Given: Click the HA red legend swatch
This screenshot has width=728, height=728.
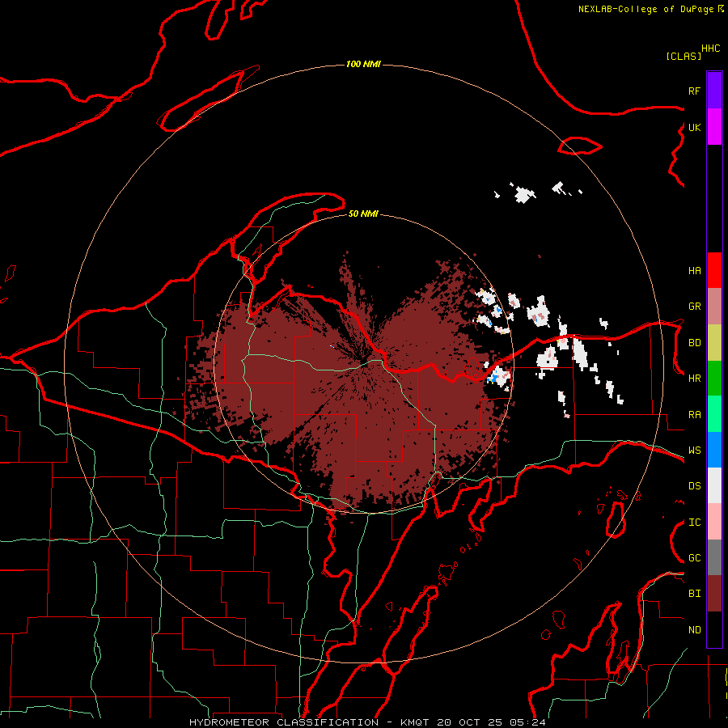Looking at the screenshot, I should pyautogui.click(x=714, y=270).
